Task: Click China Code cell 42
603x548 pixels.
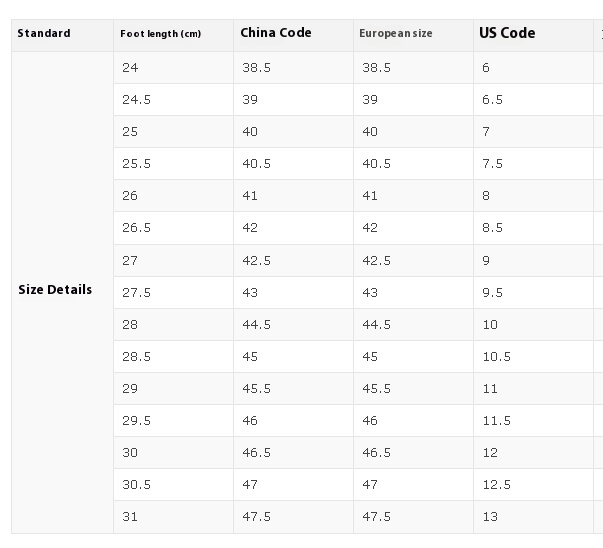Action: 250,228
